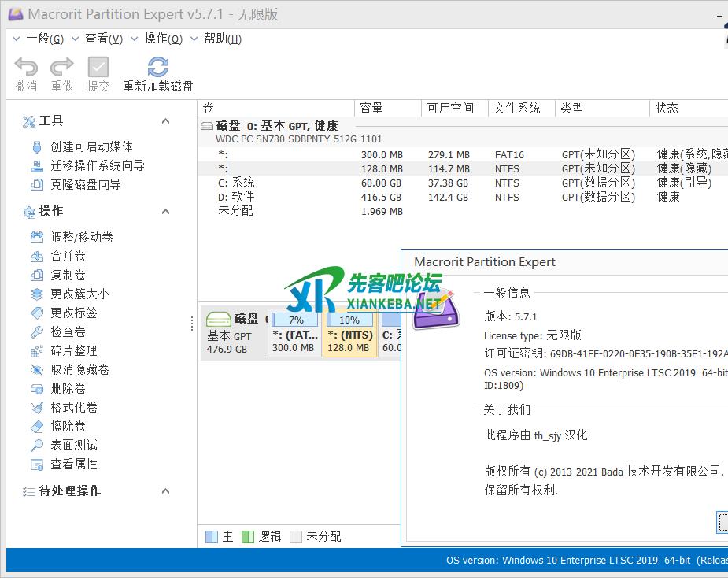Launch the 克隆磁盘向导 icon
Viewport: 728px width, 581px height.
pyautogui.click(x=36, y=184)
